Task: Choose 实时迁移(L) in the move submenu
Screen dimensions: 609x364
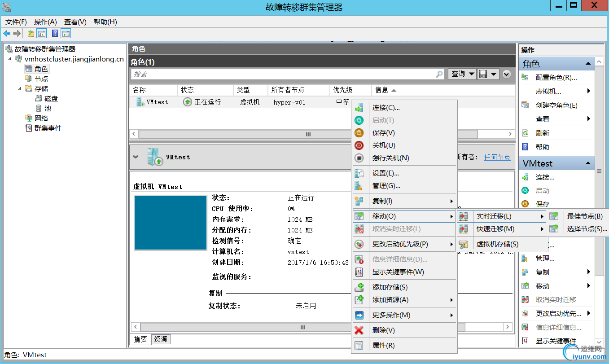Action: click(501, 216)
